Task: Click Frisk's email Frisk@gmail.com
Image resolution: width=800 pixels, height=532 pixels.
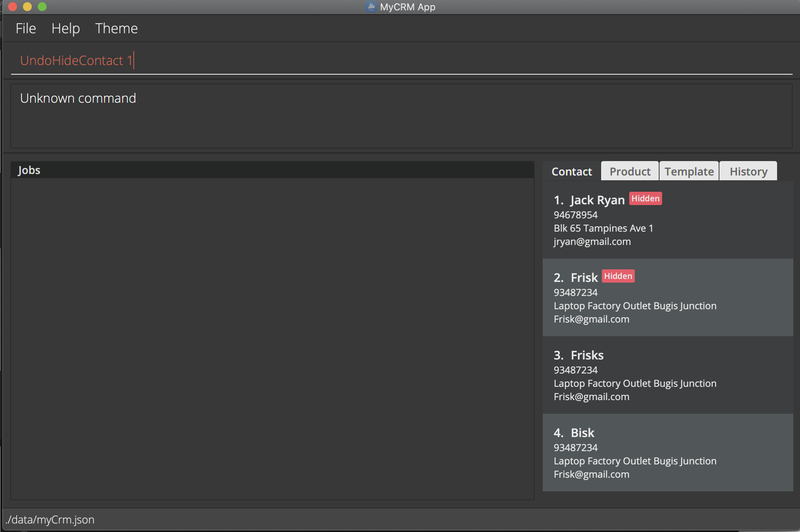Action: tap(591, 319)
